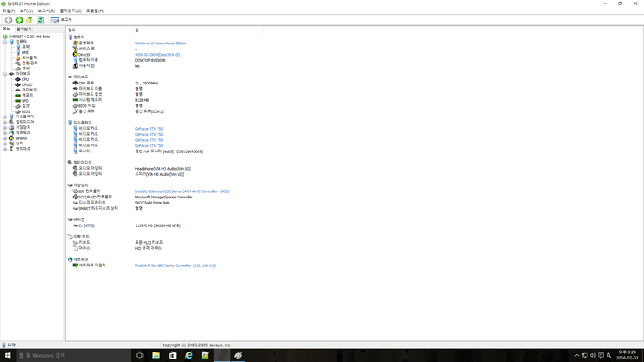Select the 멀티미디어 speaker icon in the tree
This screenshot has height=362, width=644.
tap(11, 122)
